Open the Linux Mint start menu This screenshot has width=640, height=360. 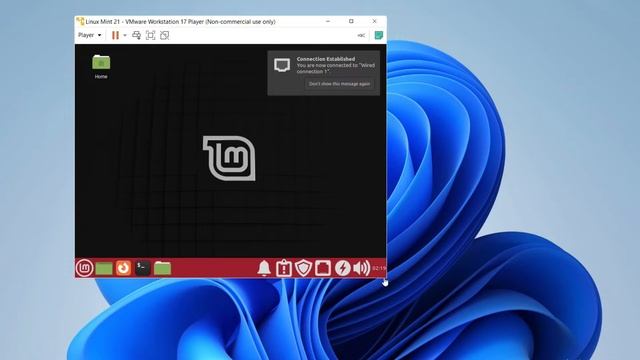pos(84,268)
